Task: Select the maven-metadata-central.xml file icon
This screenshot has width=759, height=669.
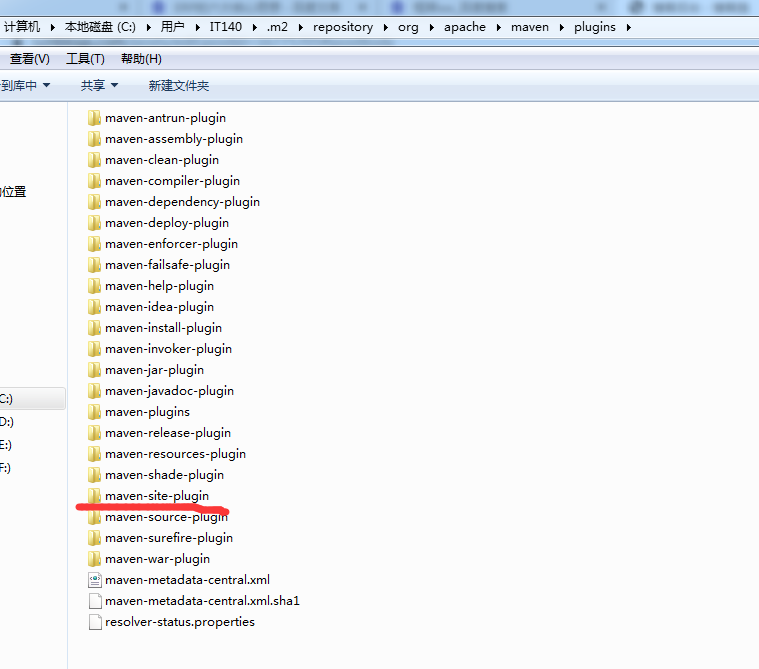Action: 95,580
